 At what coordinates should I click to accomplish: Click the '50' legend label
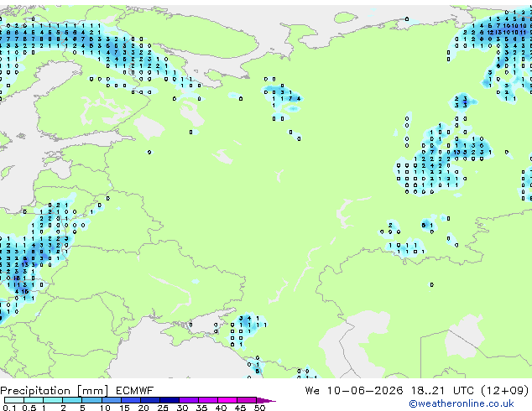pyautogui.click(x=259, y=408)
